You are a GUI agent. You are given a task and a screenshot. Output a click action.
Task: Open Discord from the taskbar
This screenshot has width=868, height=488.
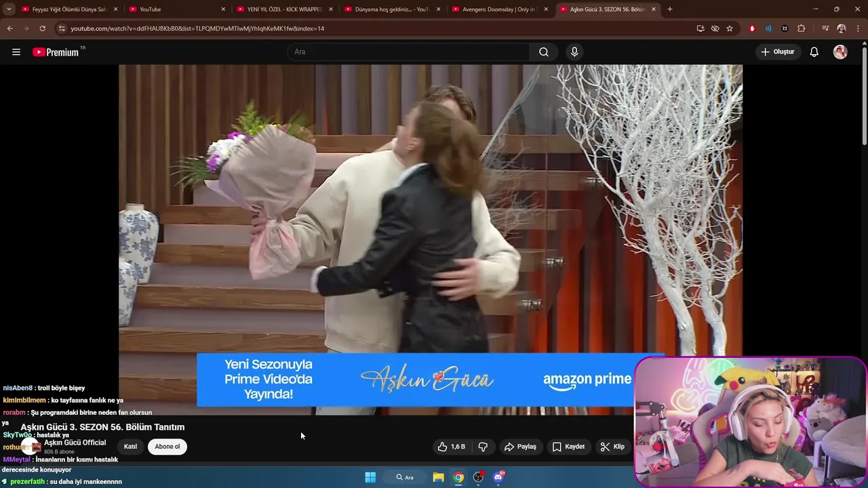[x=498, y=477]
